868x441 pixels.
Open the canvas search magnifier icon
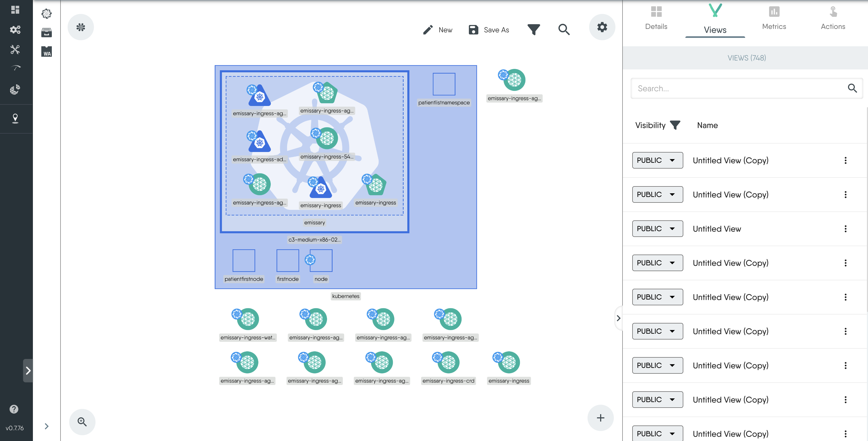pos(564,30)
